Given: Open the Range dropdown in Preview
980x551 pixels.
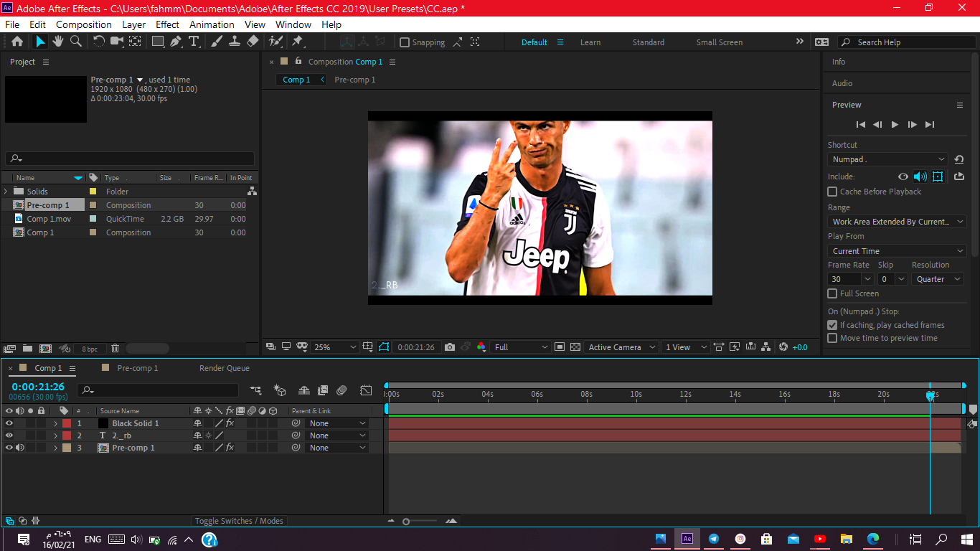Looking at the screenshot, I should point(897,222).
